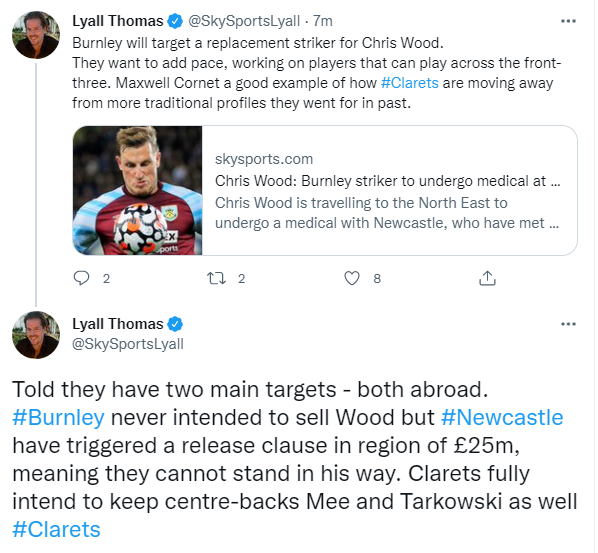Open Lyall Thomas avatar in first tweet
Image resolution: width=598 pixels, height=553 pixels.
point(36,35)
